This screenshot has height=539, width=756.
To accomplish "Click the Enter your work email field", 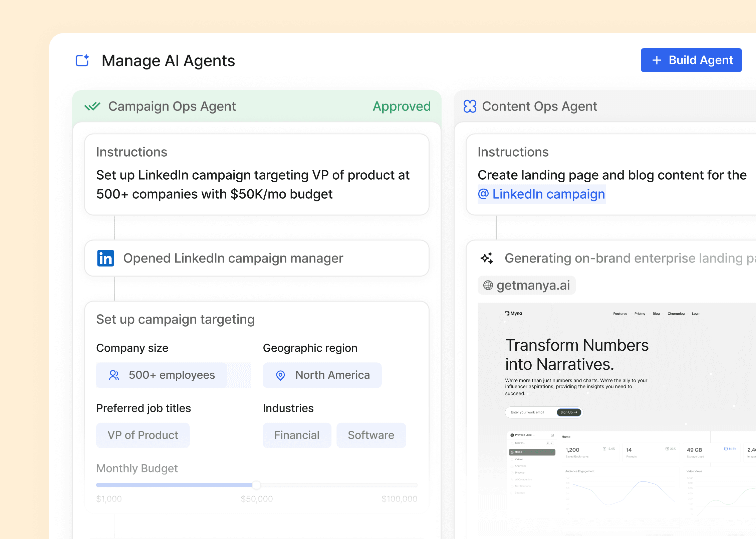I will [530, 412].
